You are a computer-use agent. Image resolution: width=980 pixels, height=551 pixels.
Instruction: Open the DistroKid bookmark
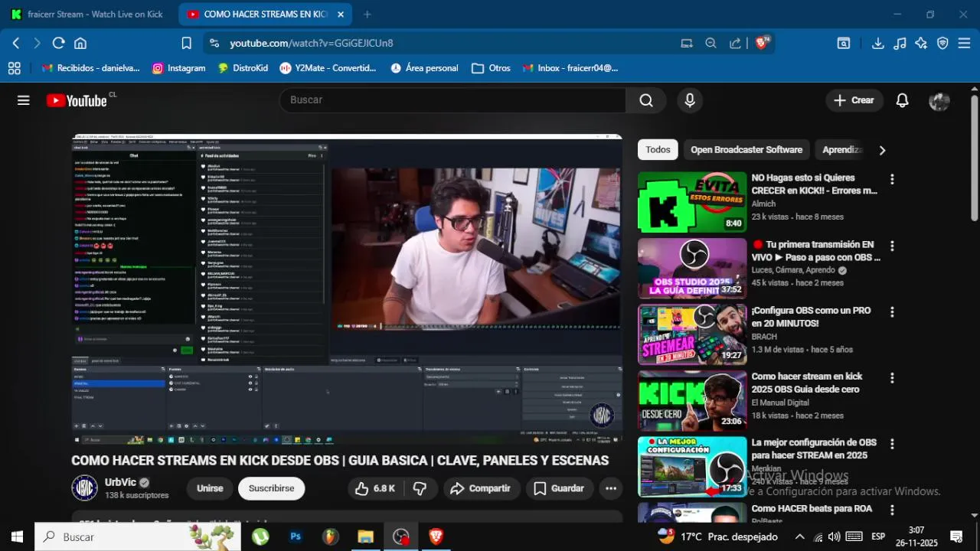(x=243, y=68)
